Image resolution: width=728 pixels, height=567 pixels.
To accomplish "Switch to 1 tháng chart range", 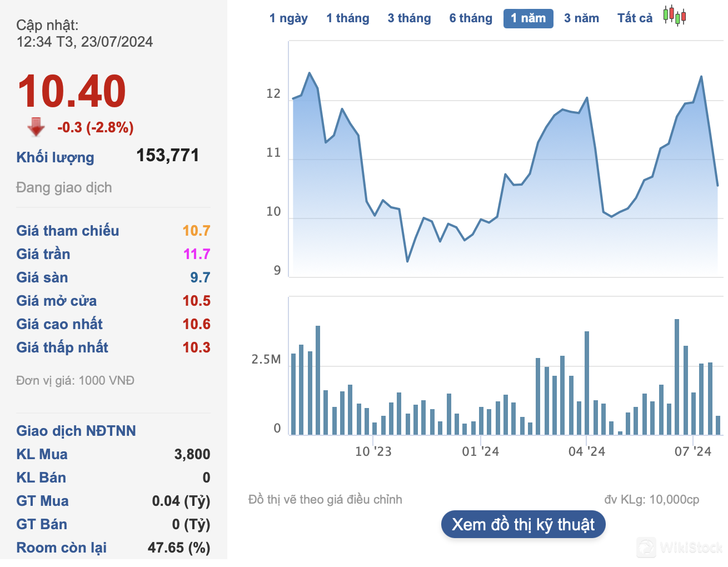I will pos(347,18).
